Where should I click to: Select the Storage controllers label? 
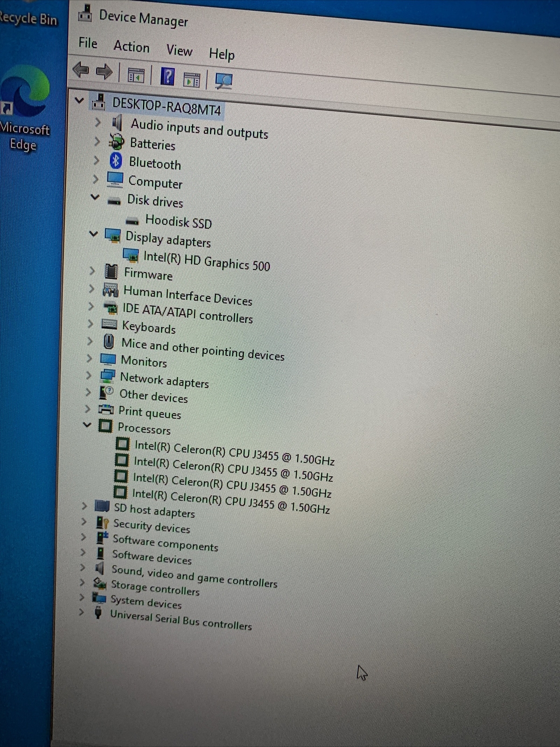pos(155,588)
